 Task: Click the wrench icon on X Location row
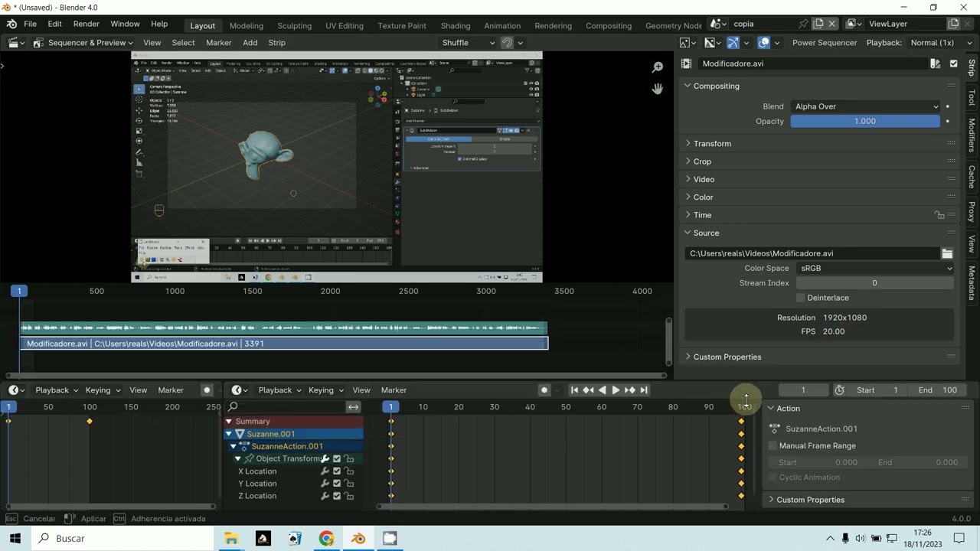(x=325, y=471)
